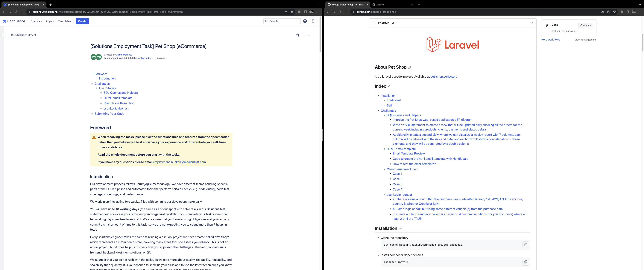Click the Confluence Search field

pos(283,21)
